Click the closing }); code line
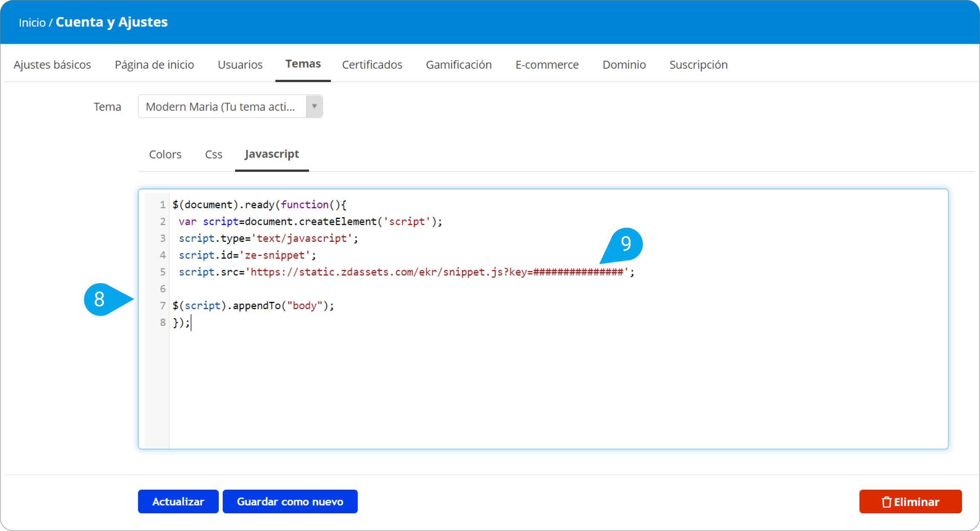This screenshot has height=531, width=980. (x=181, y=323)
